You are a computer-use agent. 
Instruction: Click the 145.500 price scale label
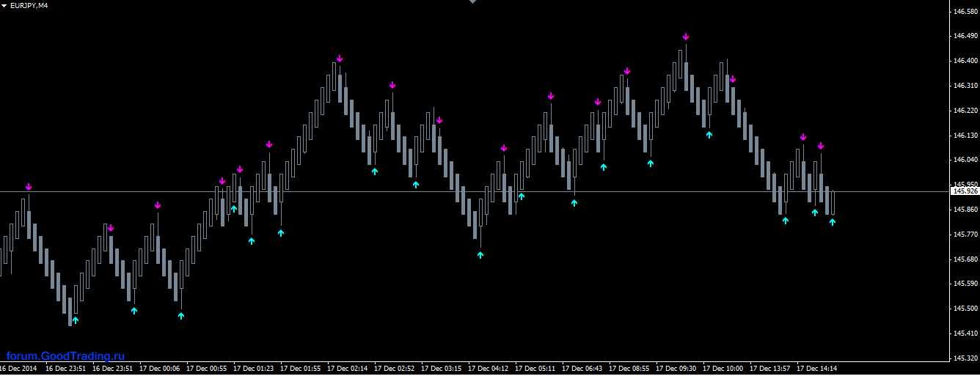965,309
